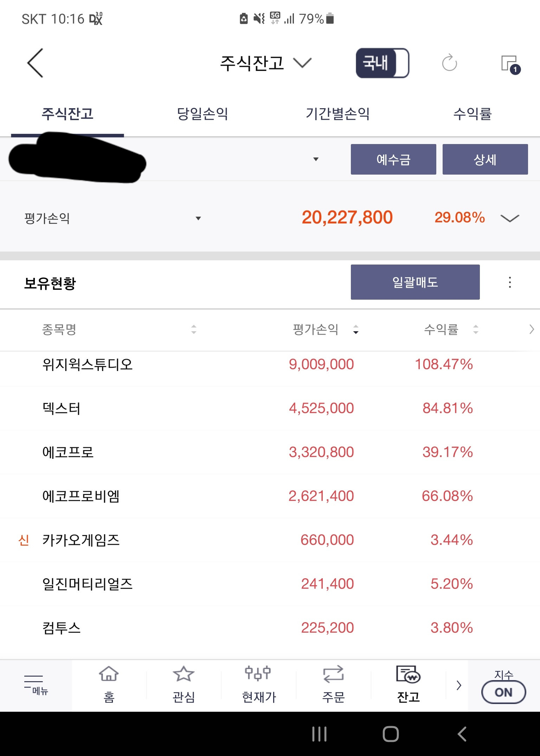The image size is (540, 756).
Task: Open three-dot options next to 일괄매도
Action: (510, 282)
